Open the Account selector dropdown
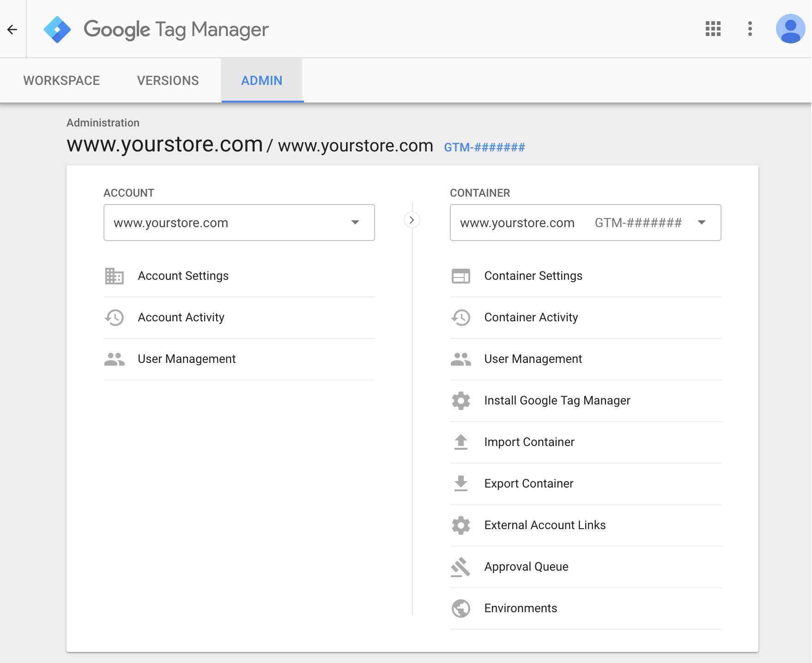This screenshot has height=663, width=812. coord(239,223)
